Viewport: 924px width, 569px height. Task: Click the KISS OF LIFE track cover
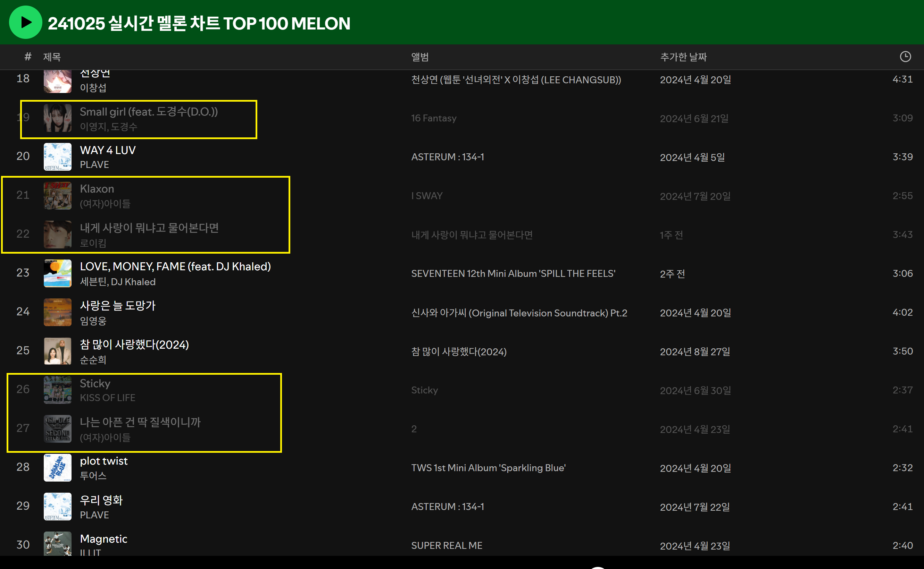click(x=58, y=390)
